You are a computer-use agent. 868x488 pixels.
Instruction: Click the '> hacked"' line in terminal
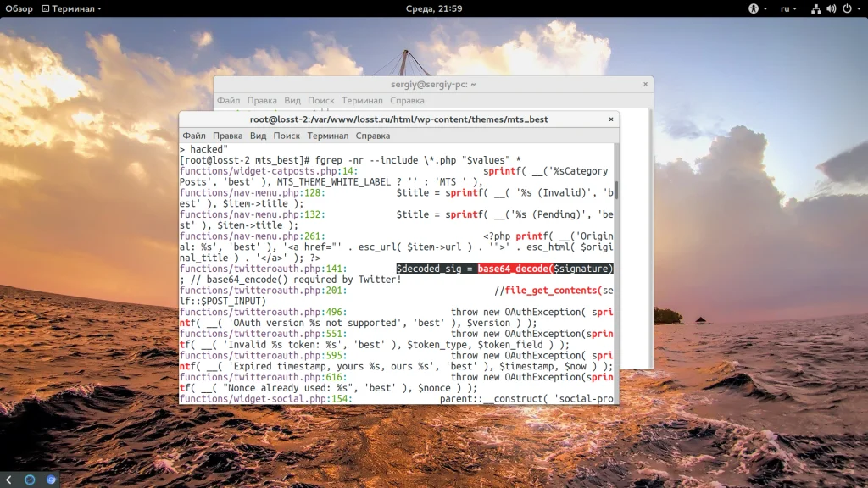point(203,149)
